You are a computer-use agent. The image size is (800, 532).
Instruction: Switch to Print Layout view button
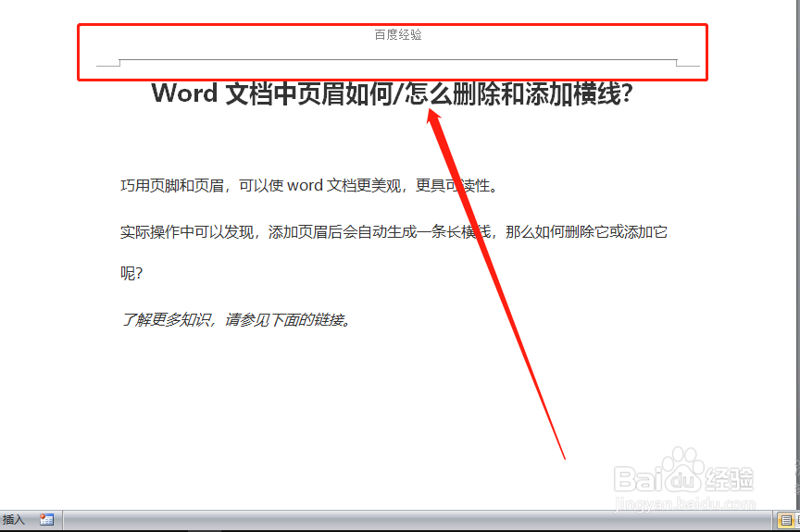point(786,520)
